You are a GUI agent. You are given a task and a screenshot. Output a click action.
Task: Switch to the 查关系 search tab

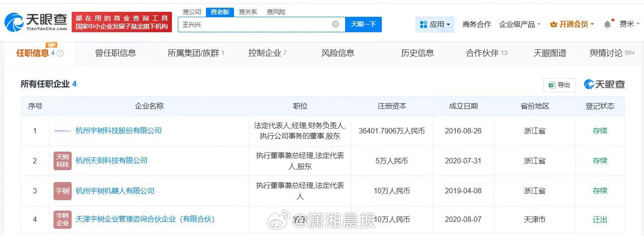[x=248, y=12]
